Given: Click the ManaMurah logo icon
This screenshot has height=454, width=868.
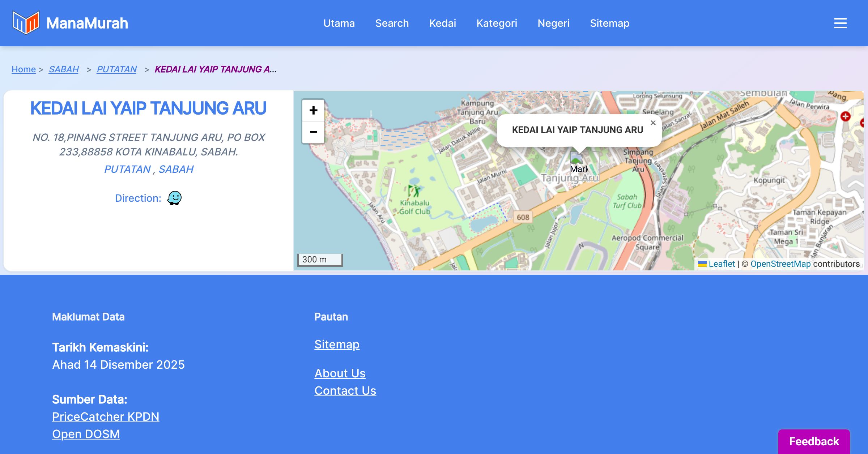Looking at the screenshot, I should click(26, 23).
